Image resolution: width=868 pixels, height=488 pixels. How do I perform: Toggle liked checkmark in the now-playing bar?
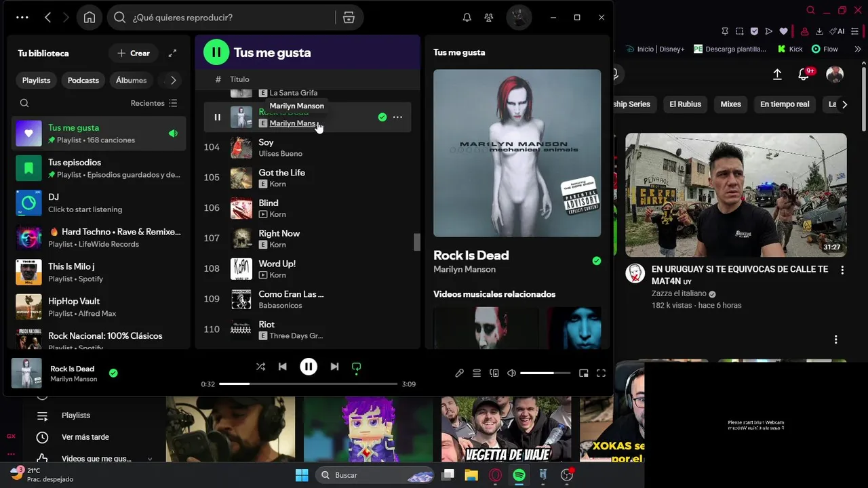point(113,373)
